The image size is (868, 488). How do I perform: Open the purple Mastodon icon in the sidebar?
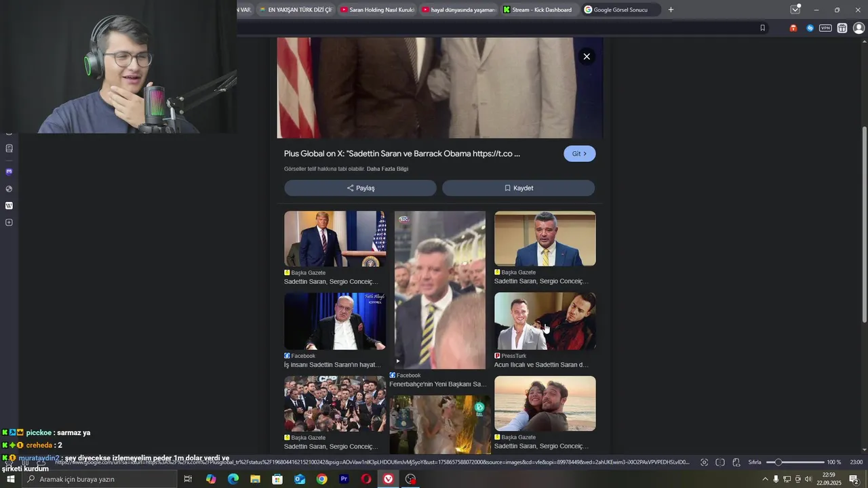pos(9,171)
